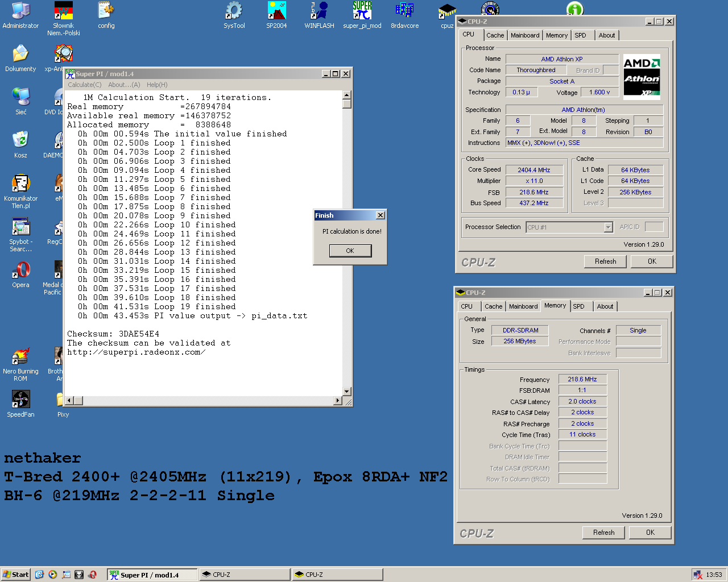The height and width of the screenshot is (582, 728).
Task: Click Channels field showing Single
Action: click(x=638, y=330)
